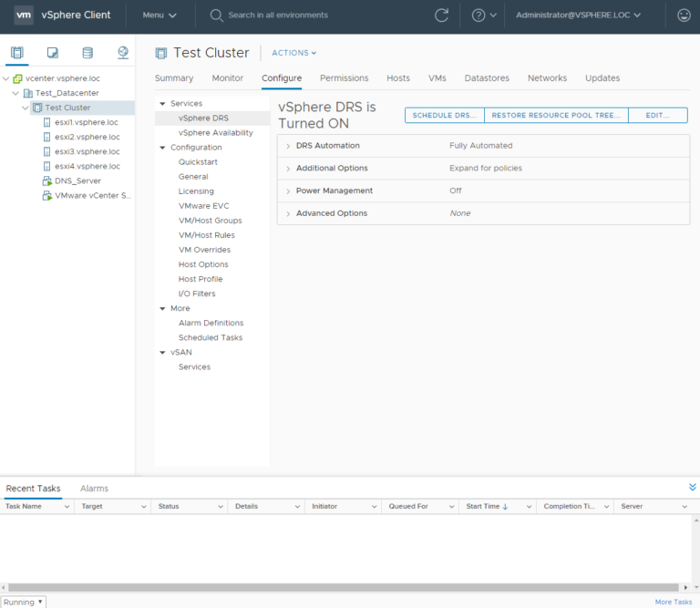The image size is (700, 608).
Task: Refresh the vSphere Client view
Action: pos(441,15)
